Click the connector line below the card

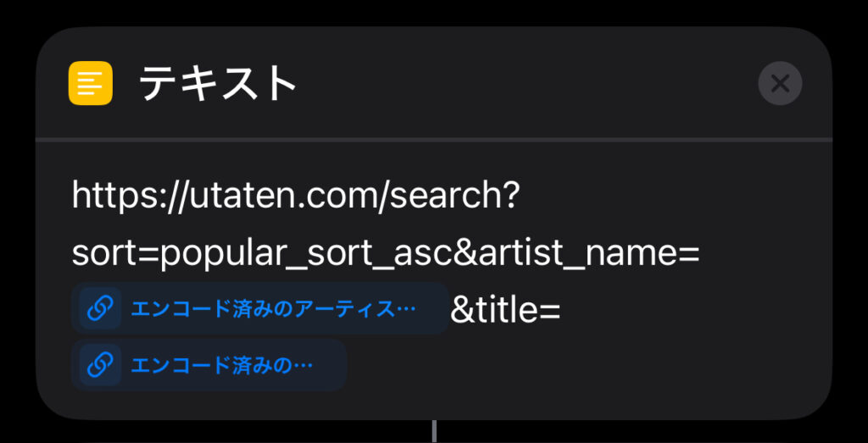point(434,431)
